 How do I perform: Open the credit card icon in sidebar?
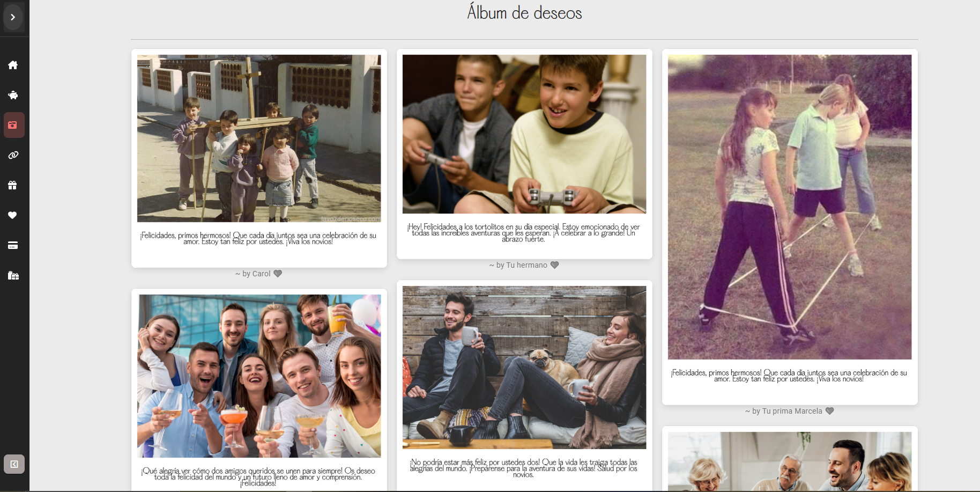click(x=13, y=245)
